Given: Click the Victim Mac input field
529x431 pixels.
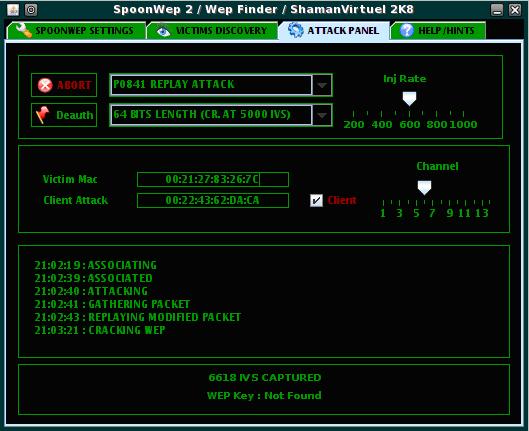Looking at the screenshot, I should tap(213, 179).
